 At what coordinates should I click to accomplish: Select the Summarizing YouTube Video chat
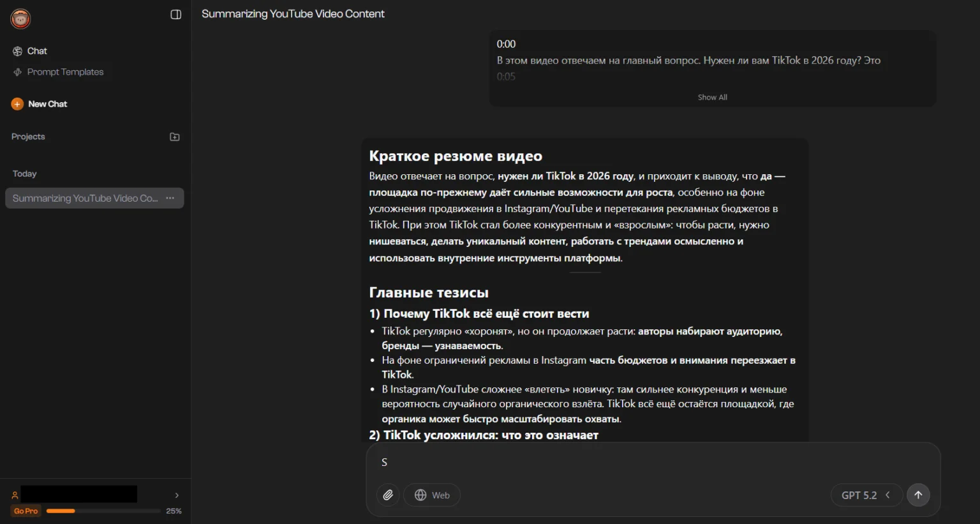(84, 198)
